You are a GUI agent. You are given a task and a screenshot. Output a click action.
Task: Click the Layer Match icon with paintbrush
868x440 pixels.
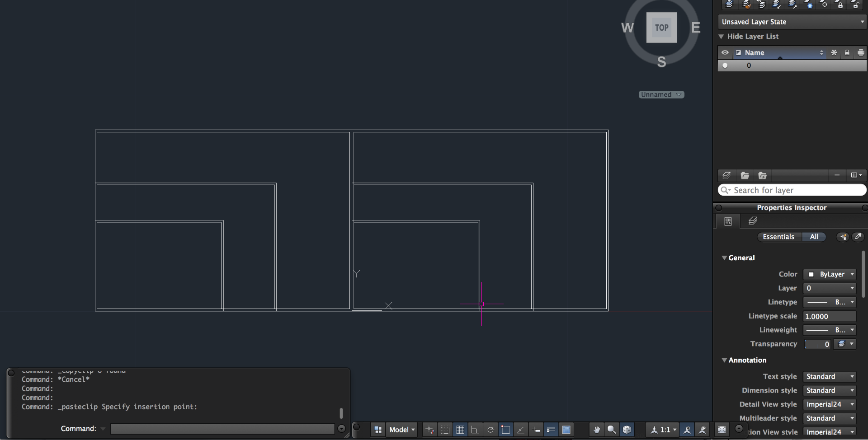(746, 4)
